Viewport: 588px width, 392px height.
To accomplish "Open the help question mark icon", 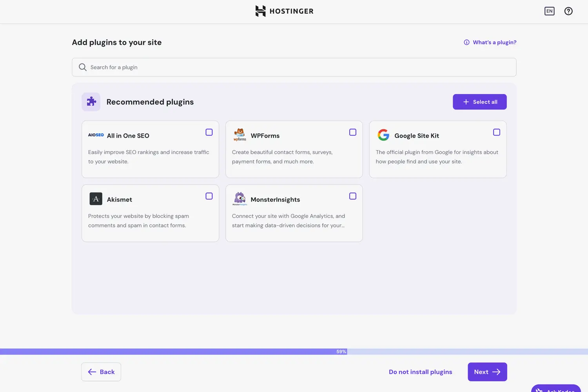I will (x=568, y=11).
